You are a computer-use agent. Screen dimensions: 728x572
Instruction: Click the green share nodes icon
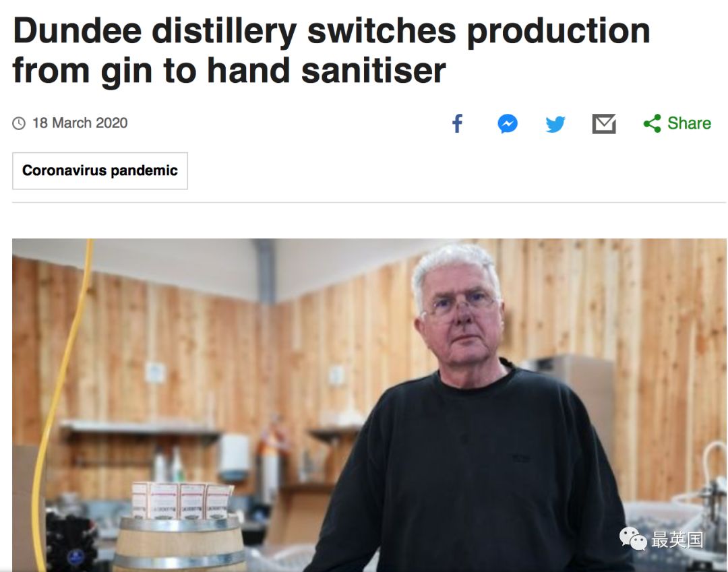click(x=653, y=123)
